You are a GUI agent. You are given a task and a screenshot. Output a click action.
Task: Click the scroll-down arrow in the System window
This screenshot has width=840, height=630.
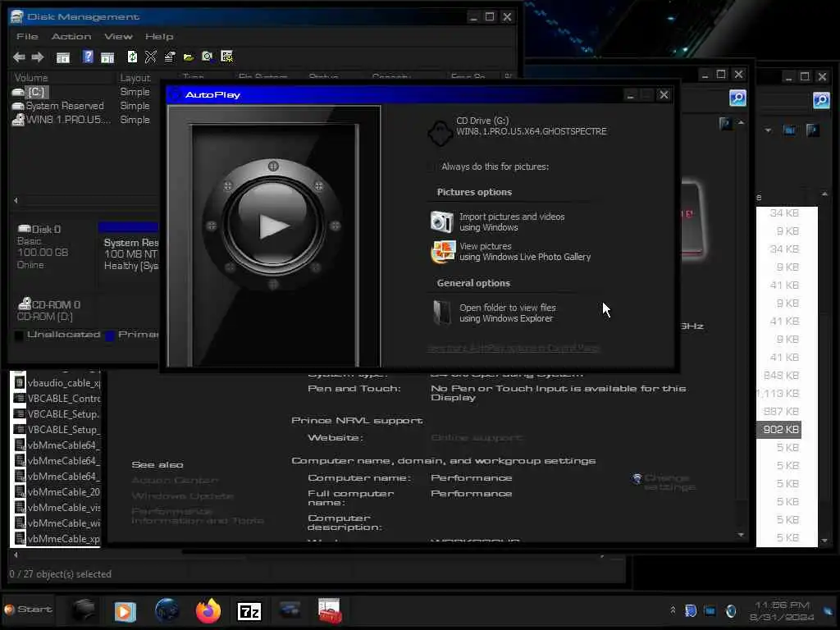point(741,535)
